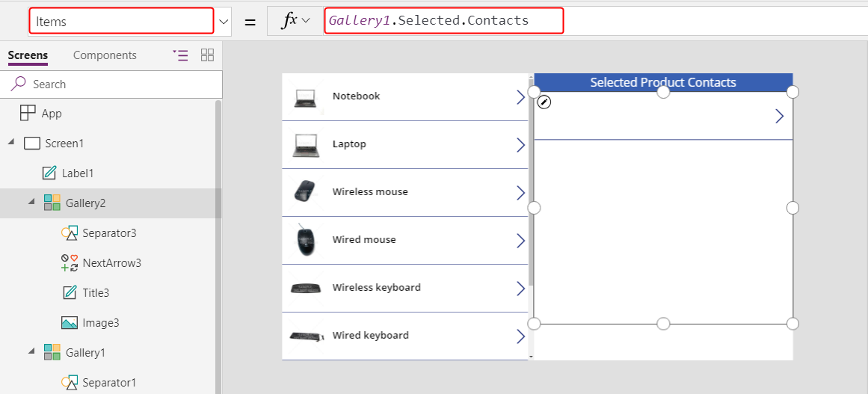Click the contacts gallery next arrow
Viewport: 868px width, 394px height.
[780, 116]
